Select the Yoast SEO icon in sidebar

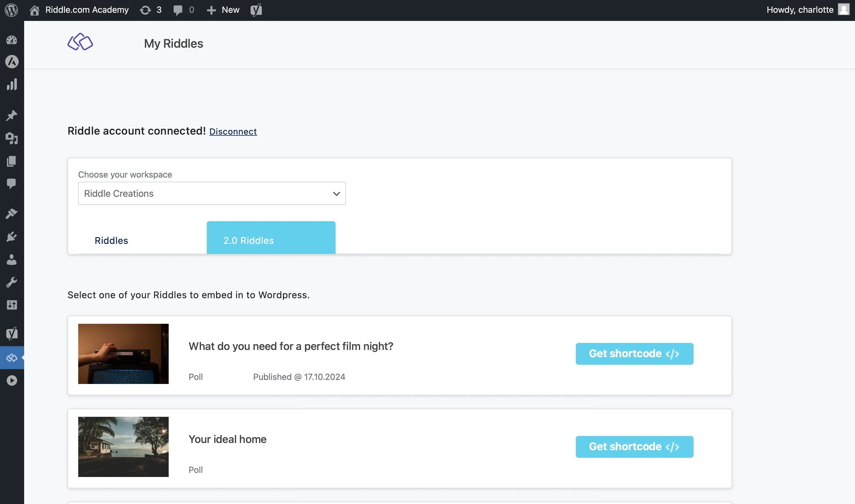(x=11, y=334)
